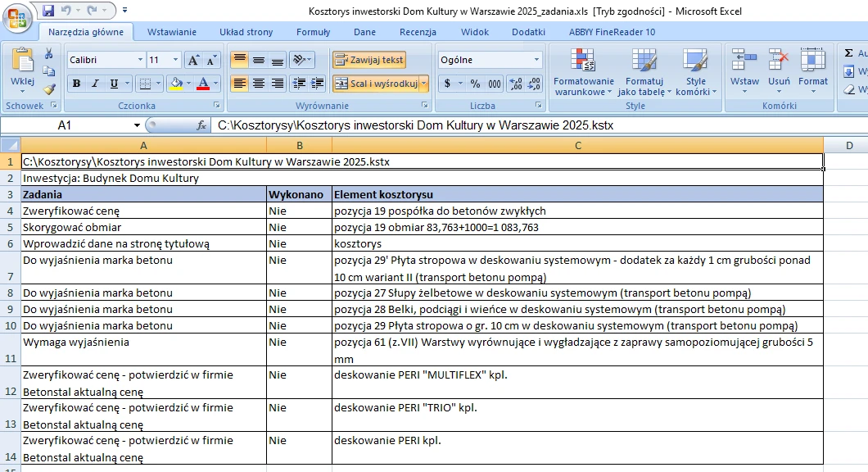Open Wyrównanie dialog launcher

tap(425, 105)
